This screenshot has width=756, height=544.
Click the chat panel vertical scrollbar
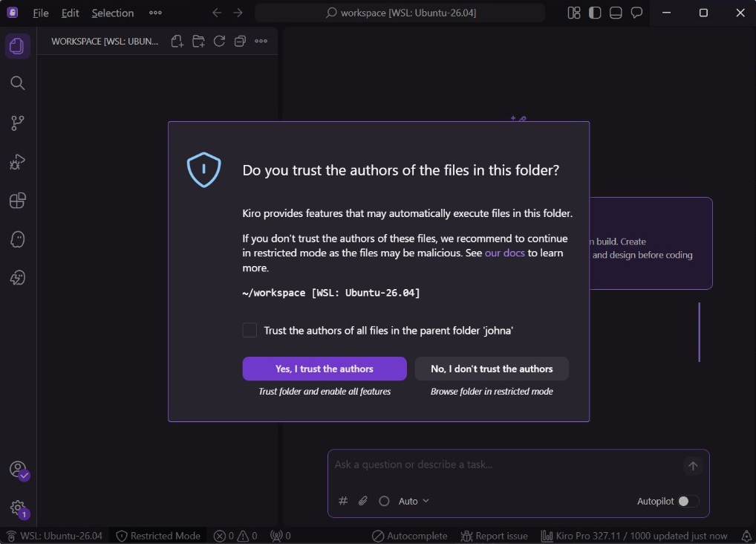(x=699, y=332)
